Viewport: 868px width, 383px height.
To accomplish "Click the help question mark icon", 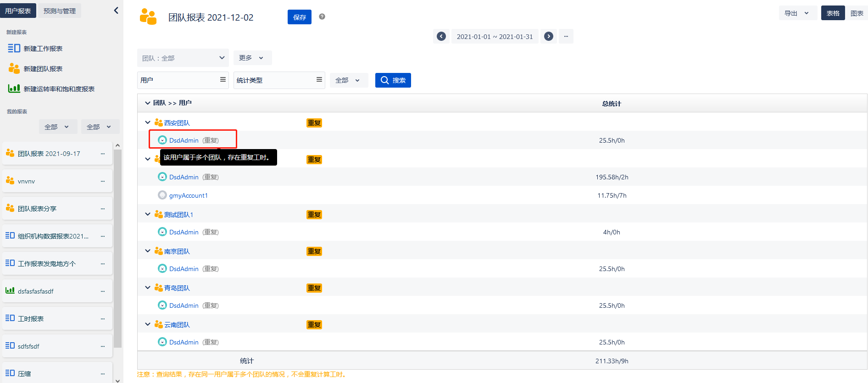I will pyautogui.click(x=322, y=17).
